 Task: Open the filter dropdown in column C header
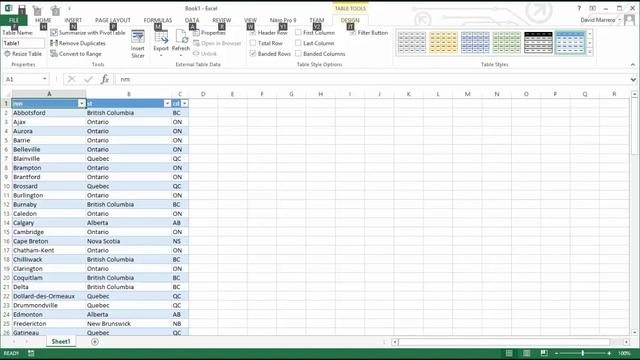click(x=184, y=104)
